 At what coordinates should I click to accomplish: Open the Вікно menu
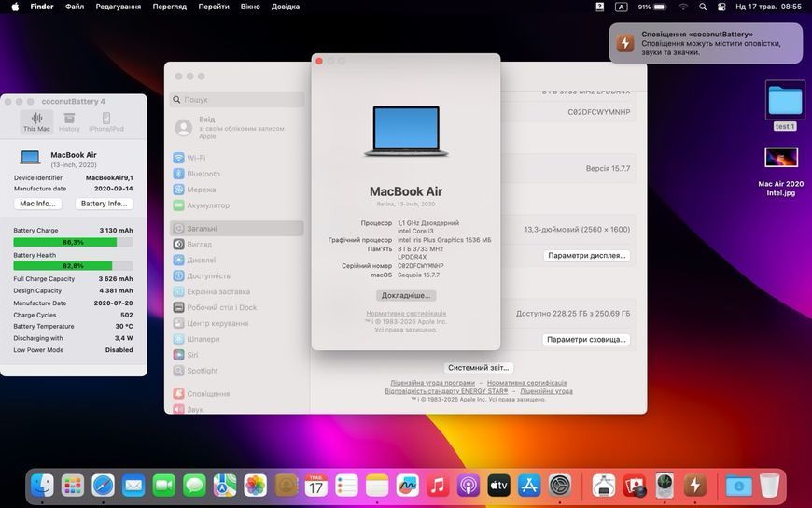point(250,7)
